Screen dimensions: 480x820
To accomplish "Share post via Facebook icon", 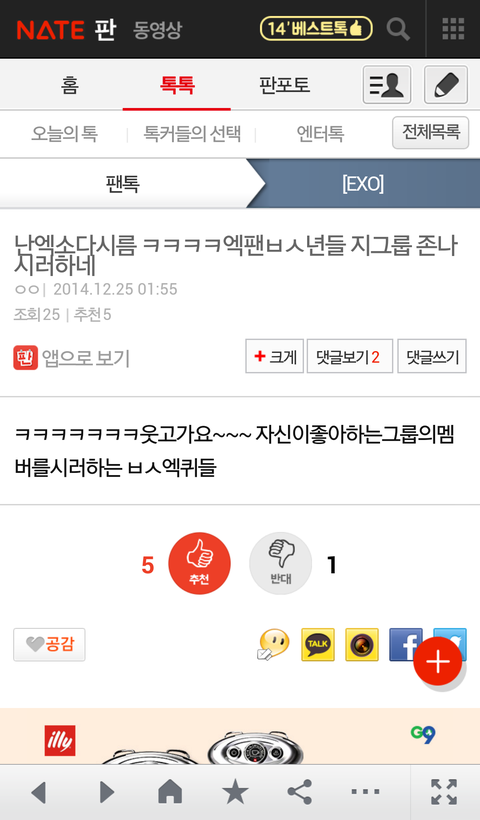I will 405,644.
